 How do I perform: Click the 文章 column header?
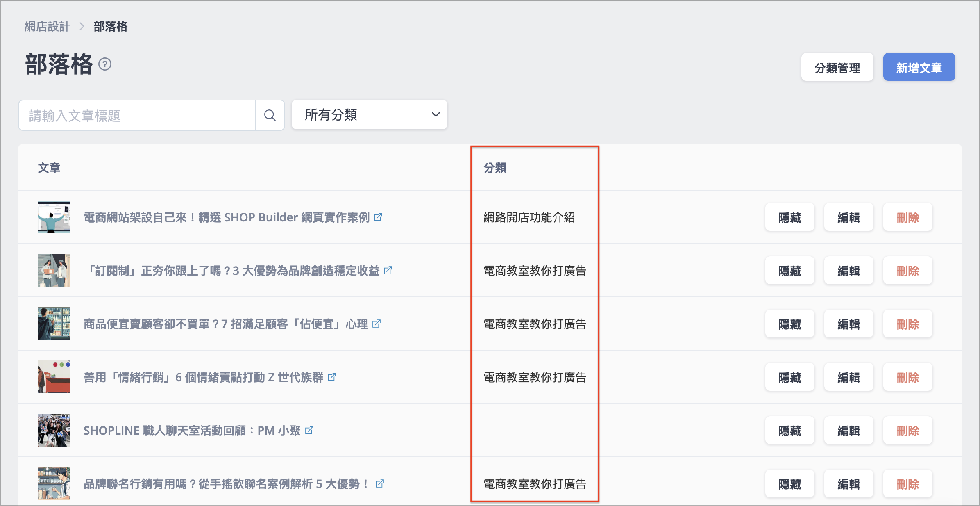(49, 168)
